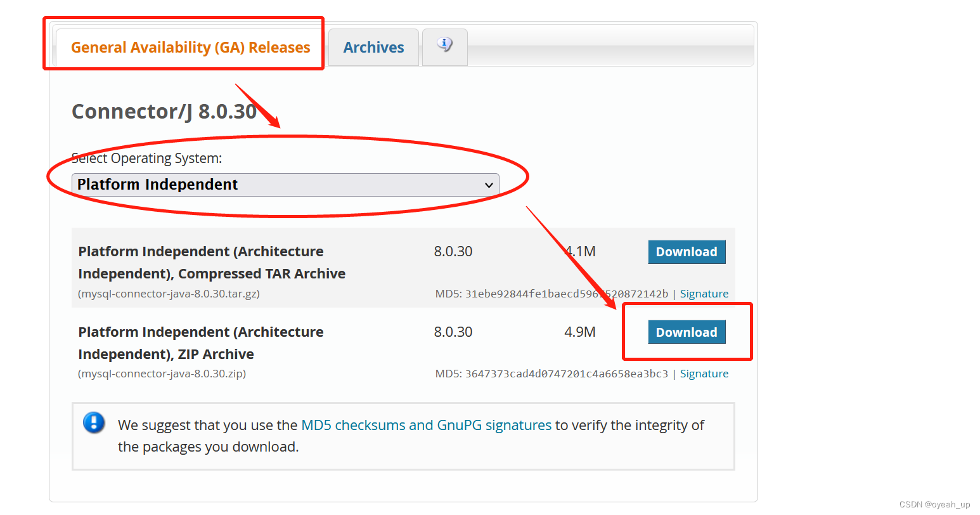Download the Compressed TAR Archive package

pyautogui.click(x=687, y=252)
